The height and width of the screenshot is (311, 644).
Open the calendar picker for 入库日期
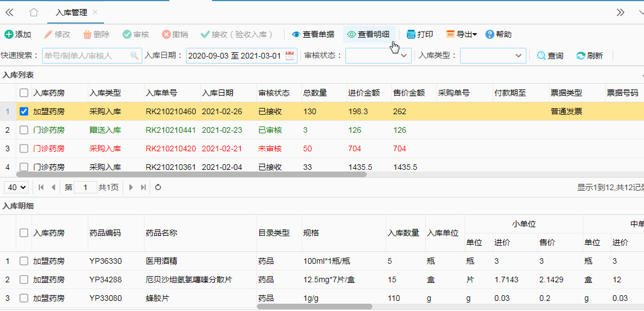pyautogui.click(x=290, y=56)
